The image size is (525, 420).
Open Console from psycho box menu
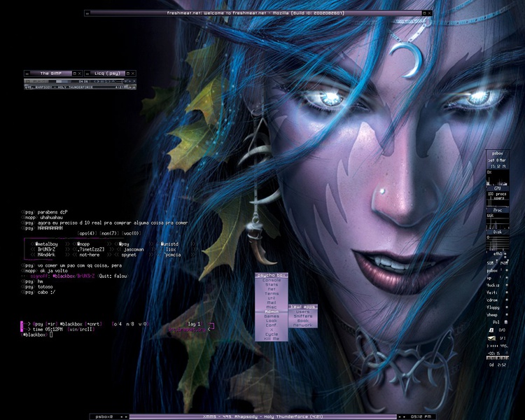pos(272,280)
